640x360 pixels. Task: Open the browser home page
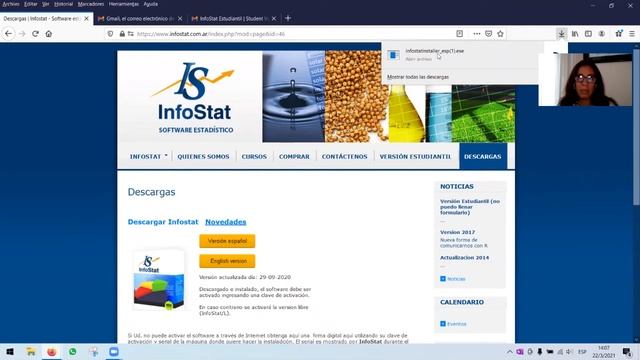pyautogui.click(x=49, y=34)
